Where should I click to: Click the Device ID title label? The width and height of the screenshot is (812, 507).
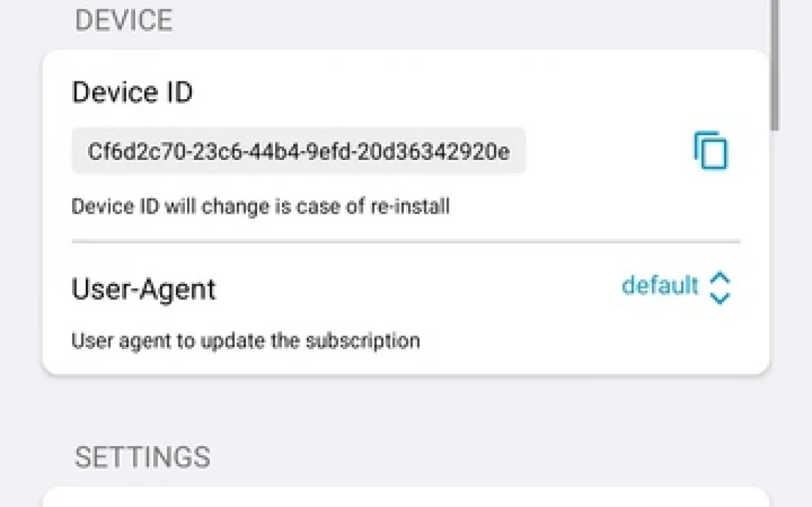[132, 93]
